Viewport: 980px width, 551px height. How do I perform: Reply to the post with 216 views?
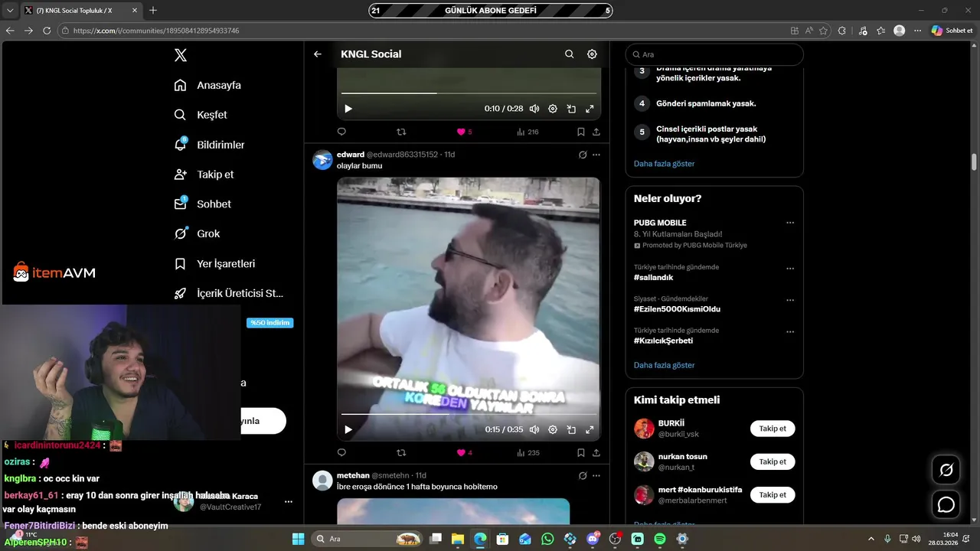(x=341, y=132)
